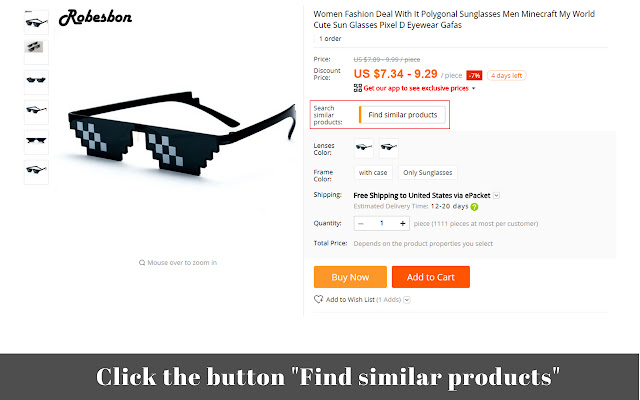
Task: Click the Add to Cart button
Action: 431,277
